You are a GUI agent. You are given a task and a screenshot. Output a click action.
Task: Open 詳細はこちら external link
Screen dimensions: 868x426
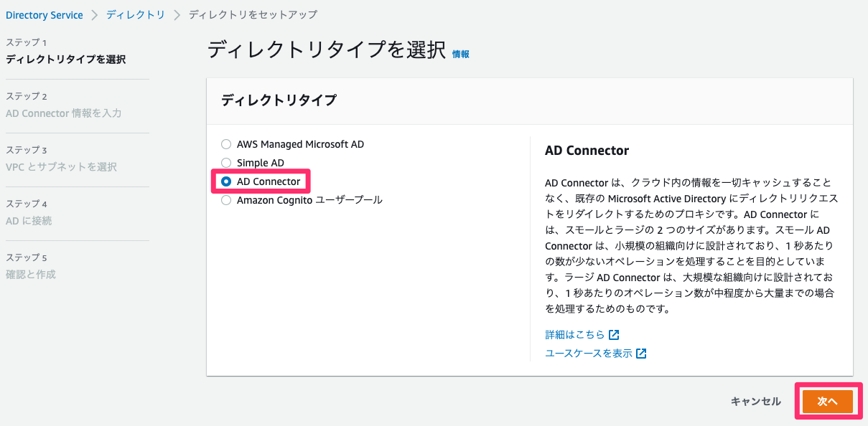point(575,335)
